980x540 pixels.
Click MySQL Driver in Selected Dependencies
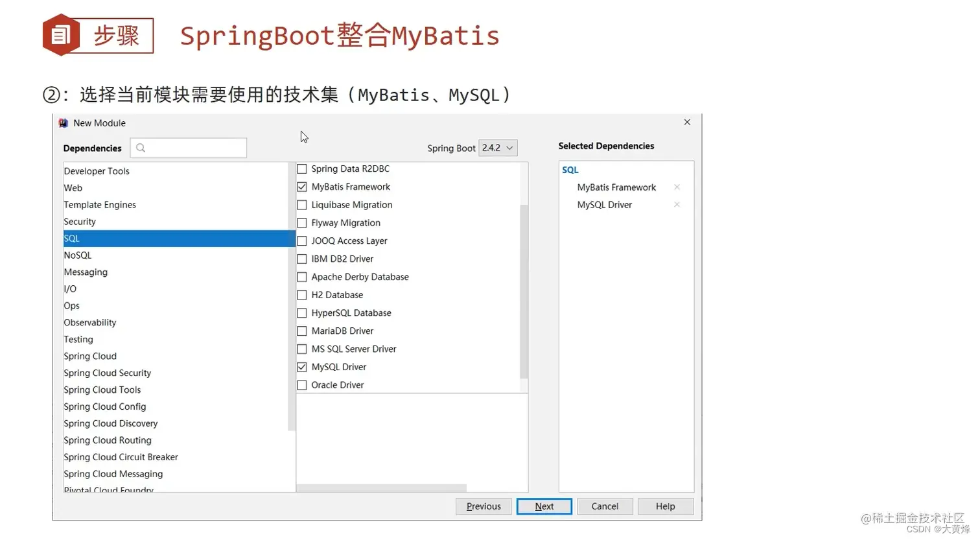click(605, 205)
